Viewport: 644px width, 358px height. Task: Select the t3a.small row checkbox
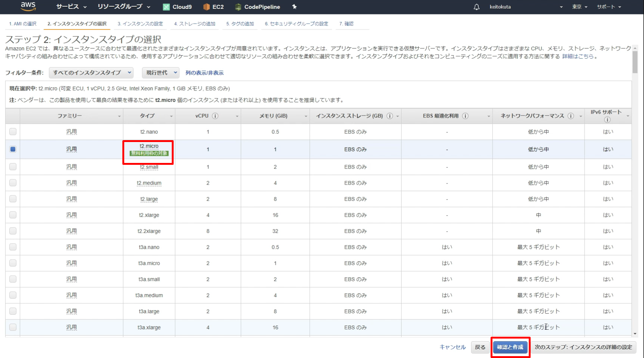tap(13, 279)
